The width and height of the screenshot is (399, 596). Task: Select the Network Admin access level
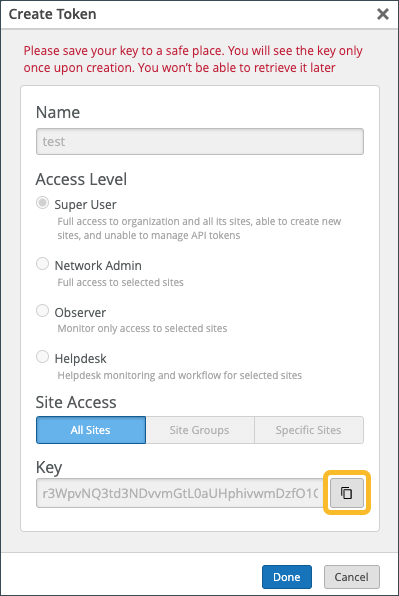[43, 264]
